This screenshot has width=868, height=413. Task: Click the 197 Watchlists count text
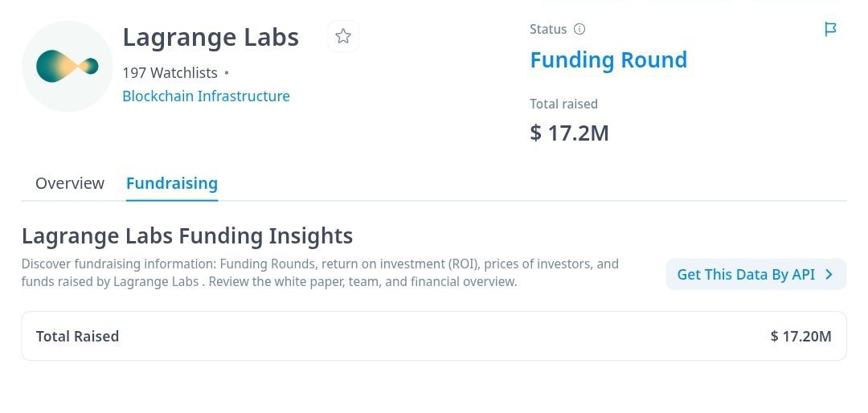point(170,72)
